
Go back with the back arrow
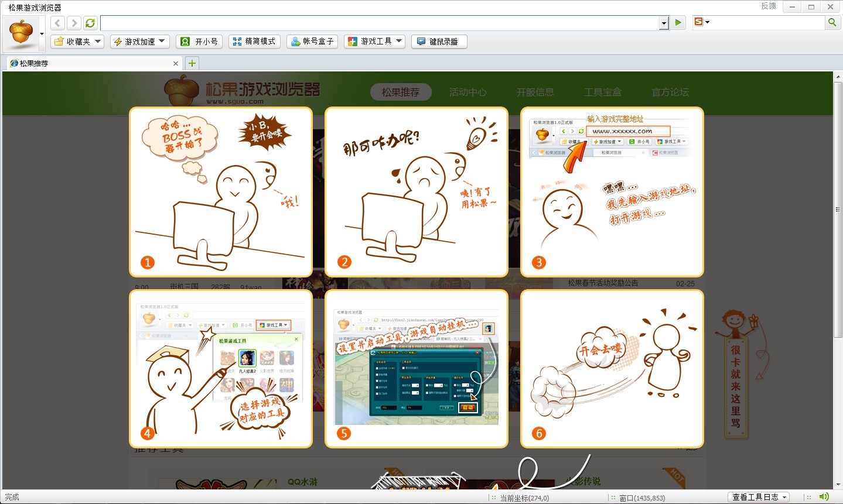57,23
